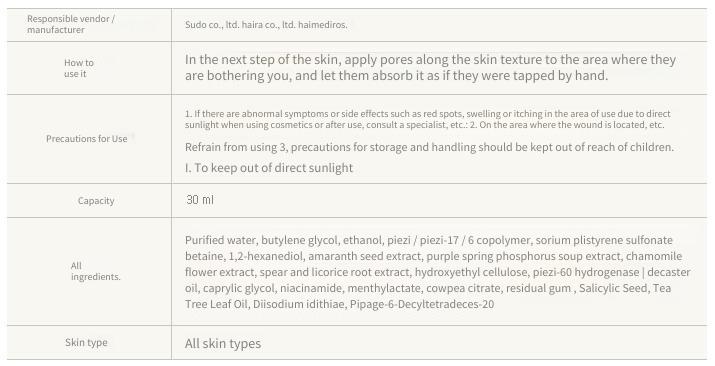Click the 'How to use it' row label
This screenshot has width=715, height=366.
point(78,68)
